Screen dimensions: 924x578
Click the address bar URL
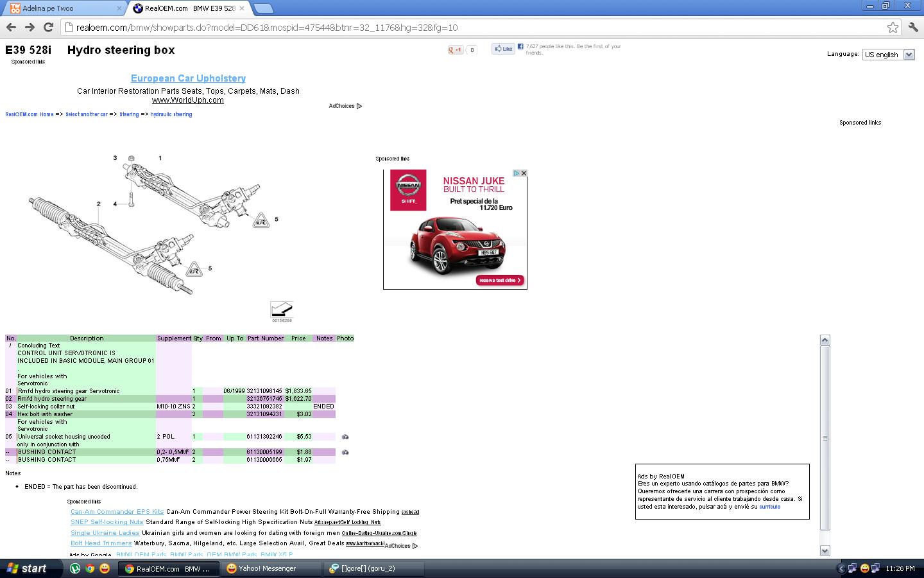pos(266,27)
